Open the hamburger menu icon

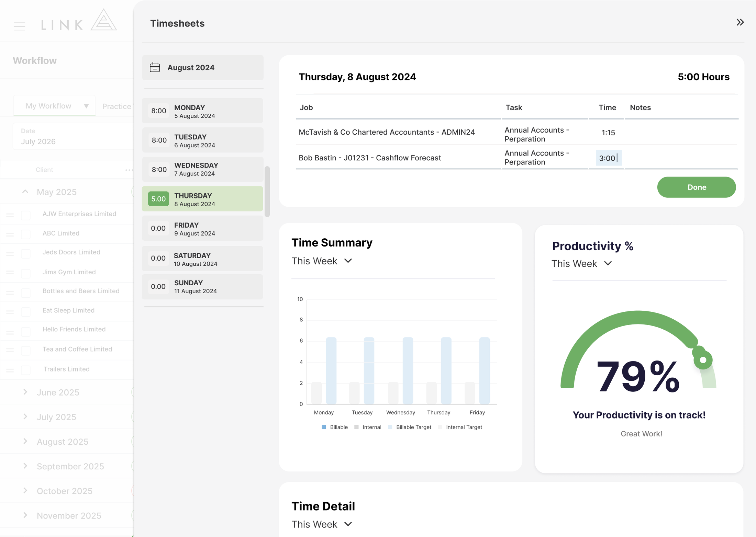coord(20,26)
